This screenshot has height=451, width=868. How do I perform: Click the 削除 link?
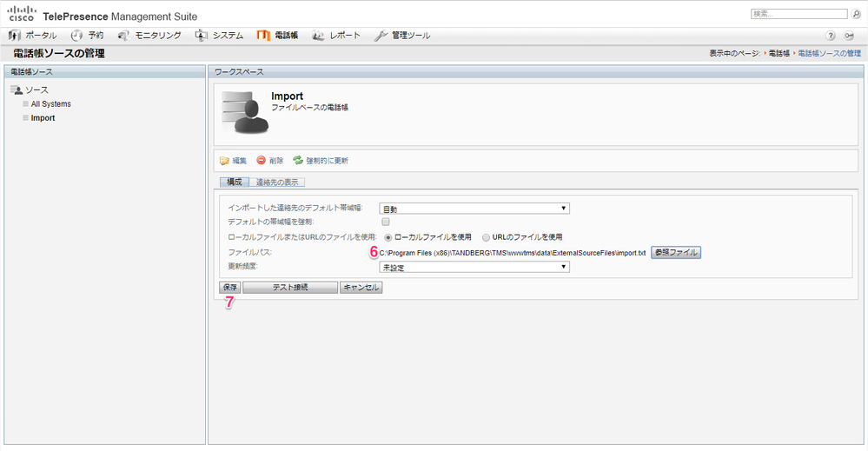tap(276, 161)
